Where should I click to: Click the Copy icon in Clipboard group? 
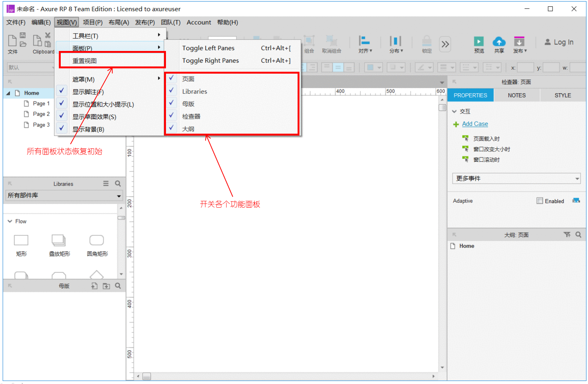(x=37, y=40)
